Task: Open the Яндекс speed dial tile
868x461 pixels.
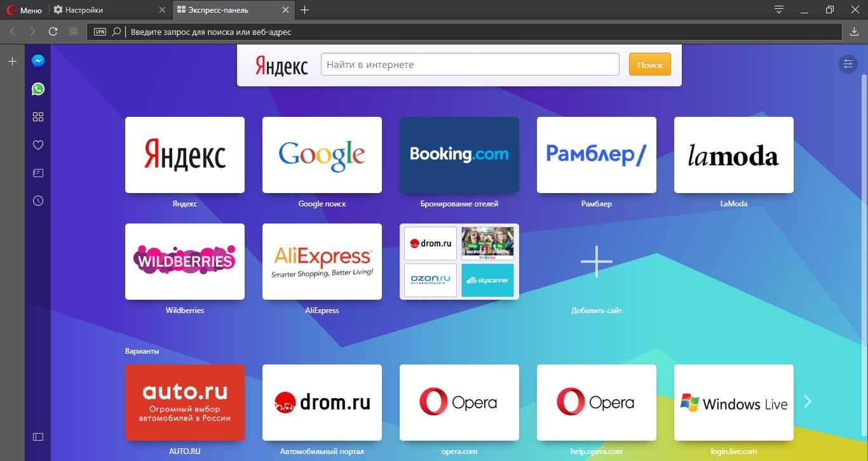Action: click(185, 155)
